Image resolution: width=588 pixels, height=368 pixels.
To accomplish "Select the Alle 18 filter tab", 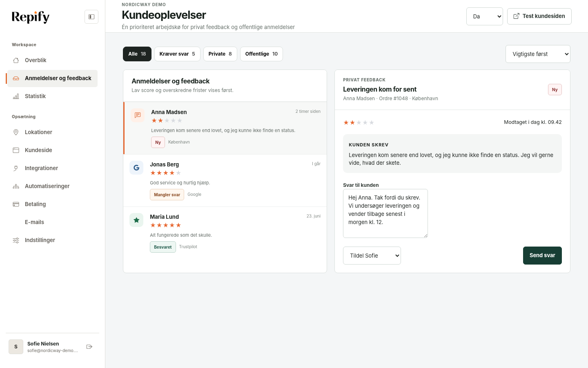I will [x=137, y=54].
